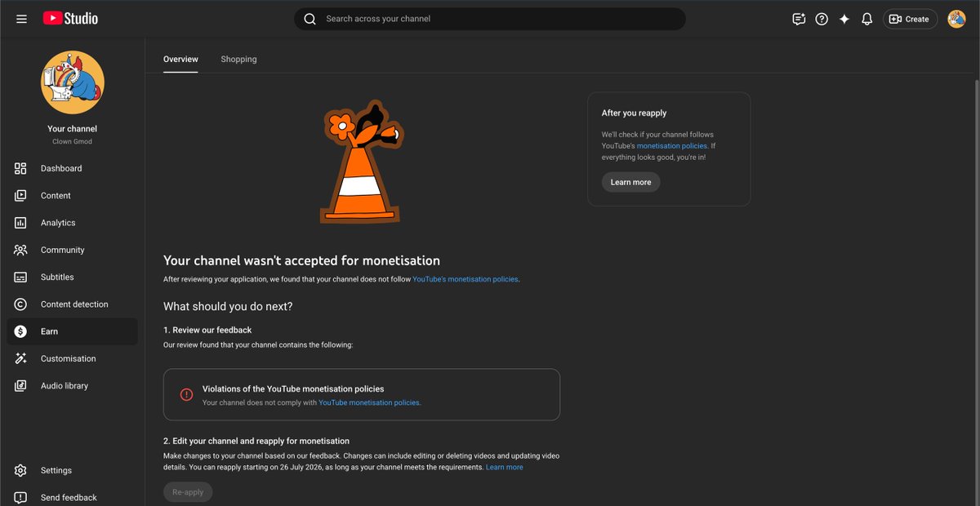
Task: Click the Settings gear icon
Action: click(x=21, y=470)
